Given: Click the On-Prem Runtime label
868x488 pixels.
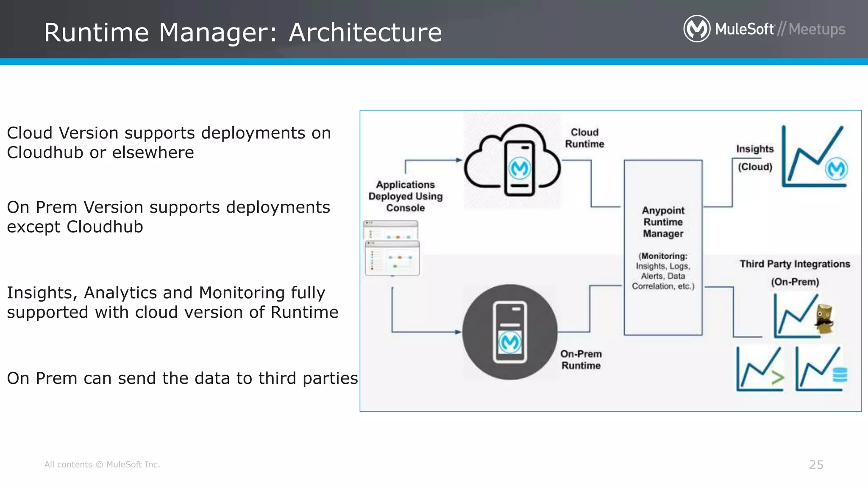Looking at the screenshot, I should (581, 360).
